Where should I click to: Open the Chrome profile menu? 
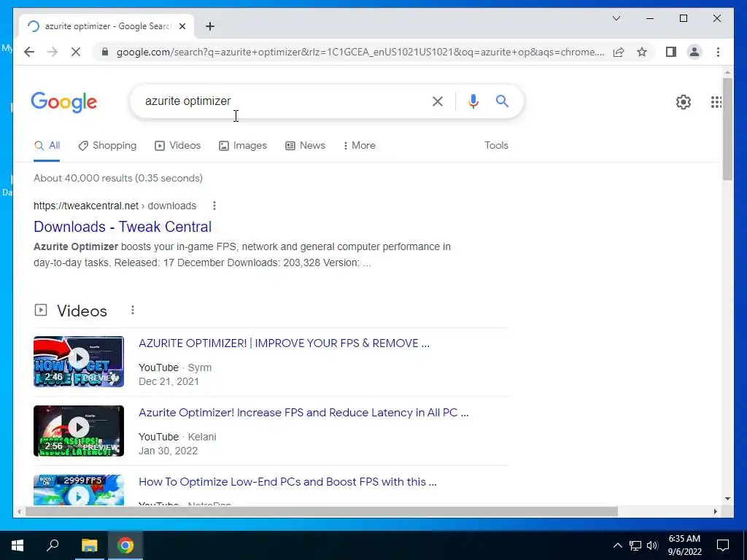694,52
